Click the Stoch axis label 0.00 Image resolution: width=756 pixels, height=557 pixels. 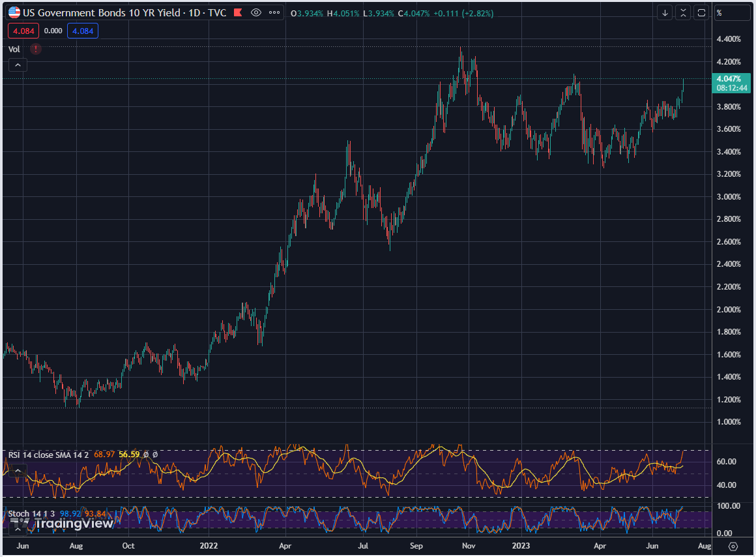tap(725, 534)
